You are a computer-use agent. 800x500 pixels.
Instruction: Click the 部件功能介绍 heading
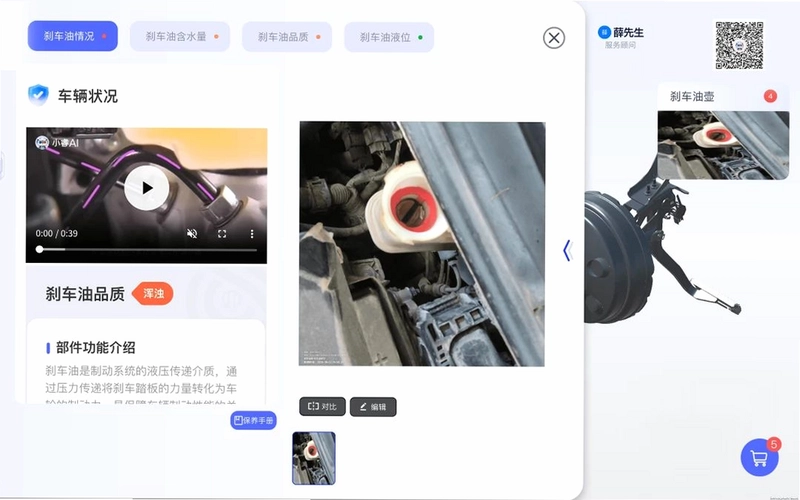click(95, 348)
